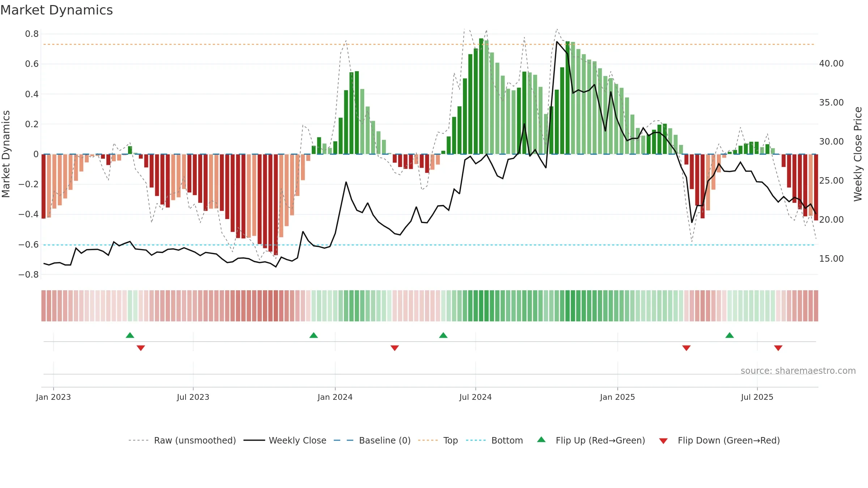Toggle the Weekly Close legend entry
Screen dimensions: 868x488
285,440
